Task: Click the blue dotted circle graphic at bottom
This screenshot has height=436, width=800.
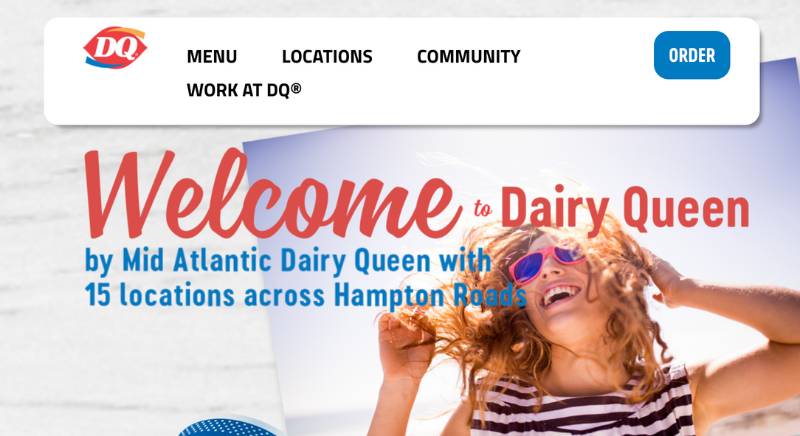Action: (229, 427)
